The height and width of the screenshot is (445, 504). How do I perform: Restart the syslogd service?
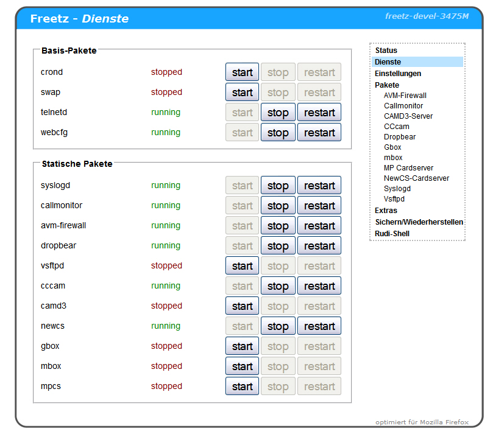point(319,186)
